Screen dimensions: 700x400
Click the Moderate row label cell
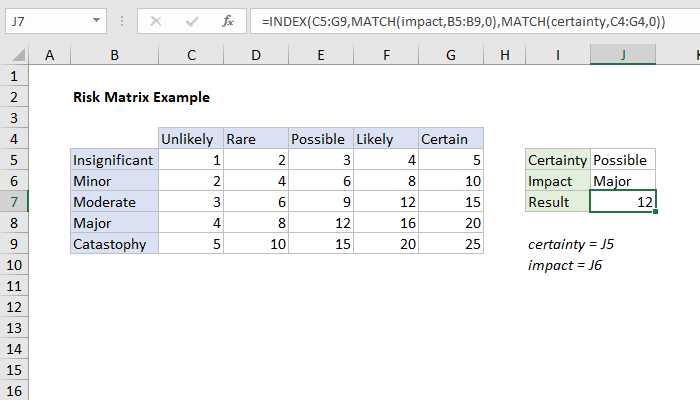point(114,202)
